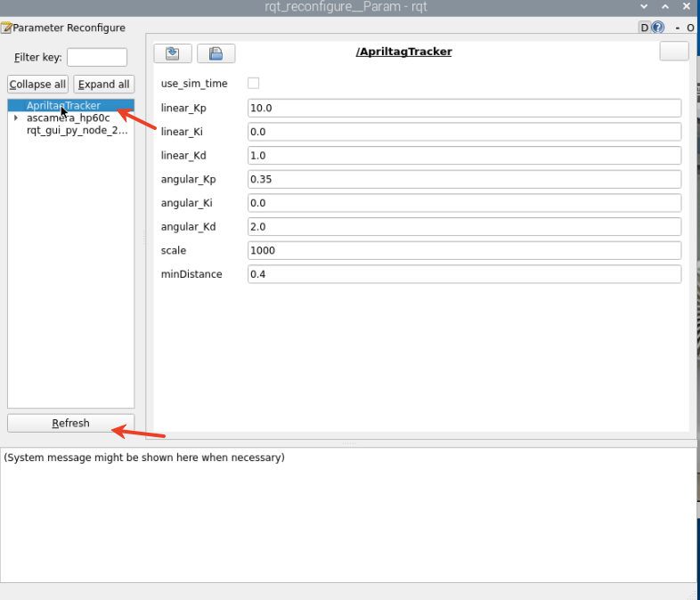Toggle the use_sim_time checkbox
The height and width of the screenshot is (600, 700).
point(253,84)
